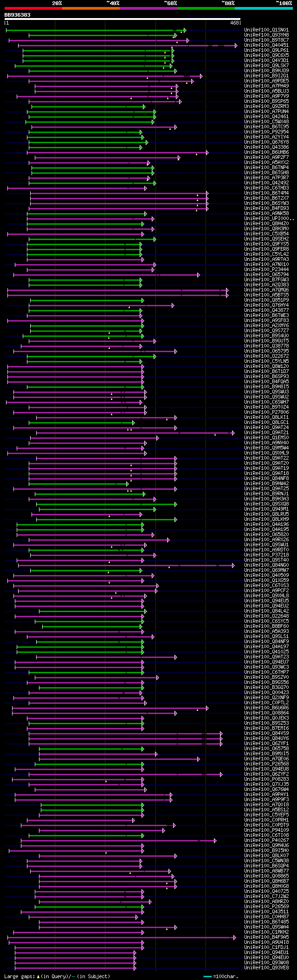The width and height of the screenshot is (297, 980).
Task: Select the UniRef100_Q8LK07 label
Action: (266, 856)
